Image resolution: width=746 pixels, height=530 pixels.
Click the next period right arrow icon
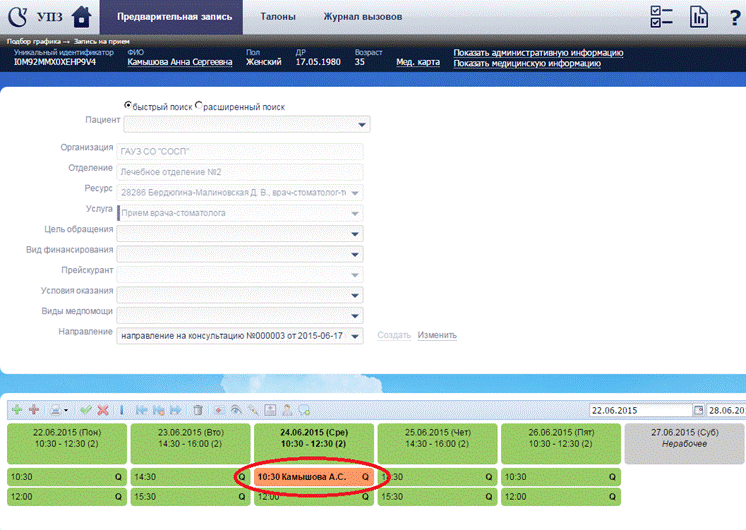click(176, 410)
